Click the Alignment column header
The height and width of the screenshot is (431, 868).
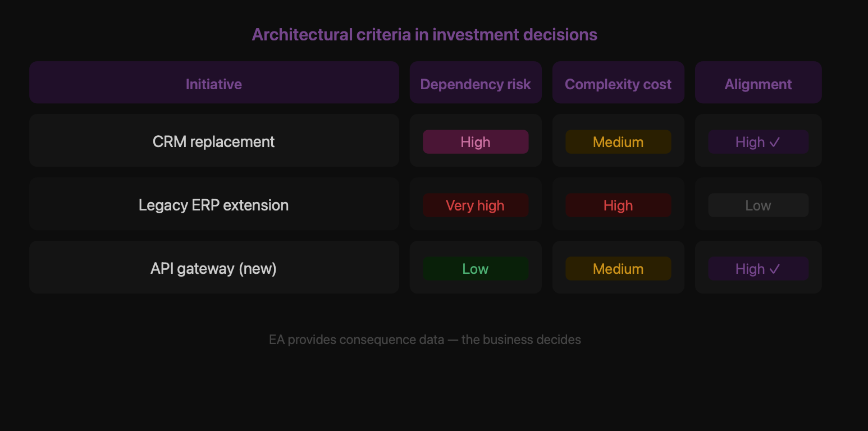click(x=758, y=84)
